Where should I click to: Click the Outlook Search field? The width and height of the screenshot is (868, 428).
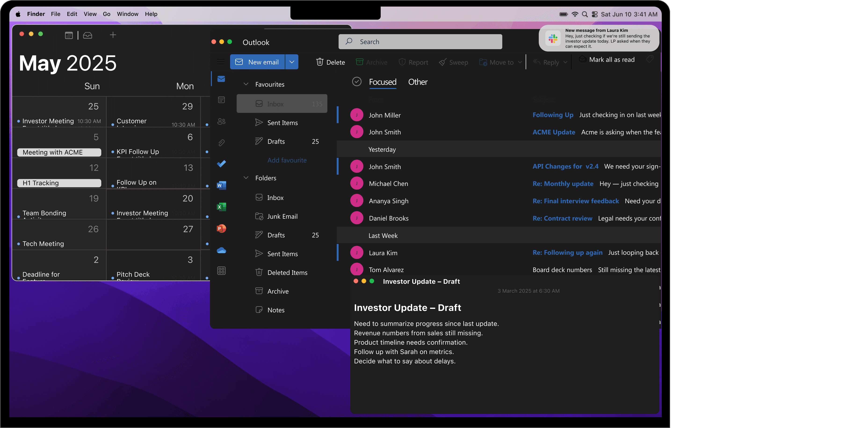420,42
